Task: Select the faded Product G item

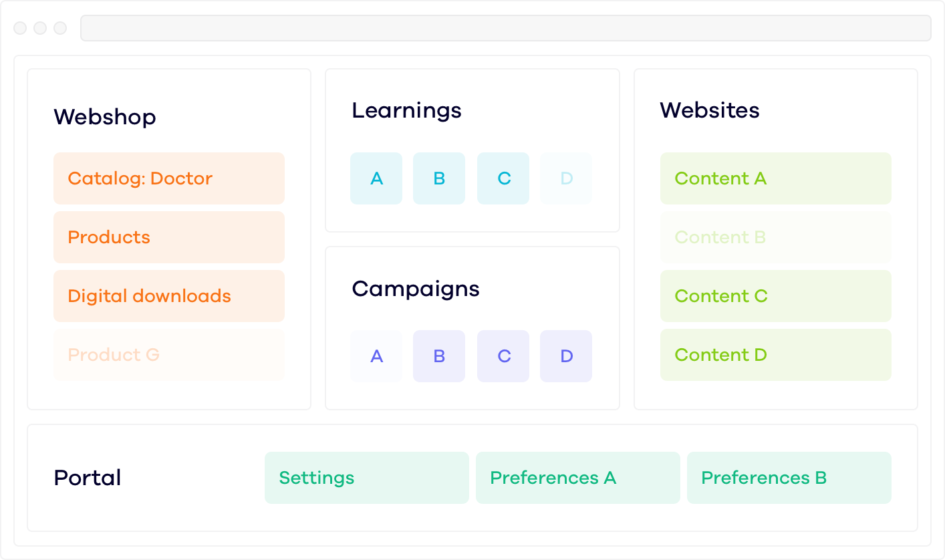Action: coord(168,355)
